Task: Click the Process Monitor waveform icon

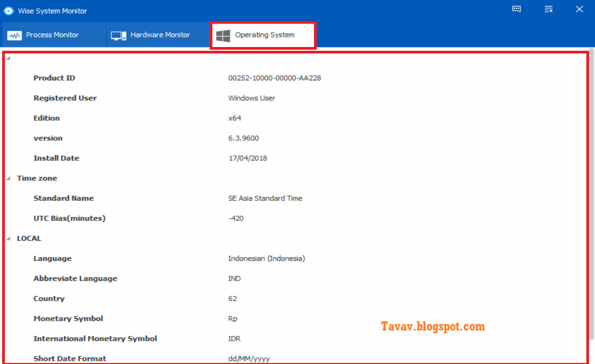Action: tap(15, 36)
